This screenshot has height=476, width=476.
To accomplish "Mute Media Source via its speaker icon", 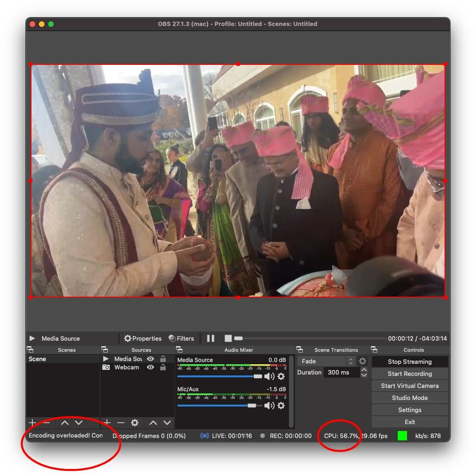I will click(x=270, y=376).
